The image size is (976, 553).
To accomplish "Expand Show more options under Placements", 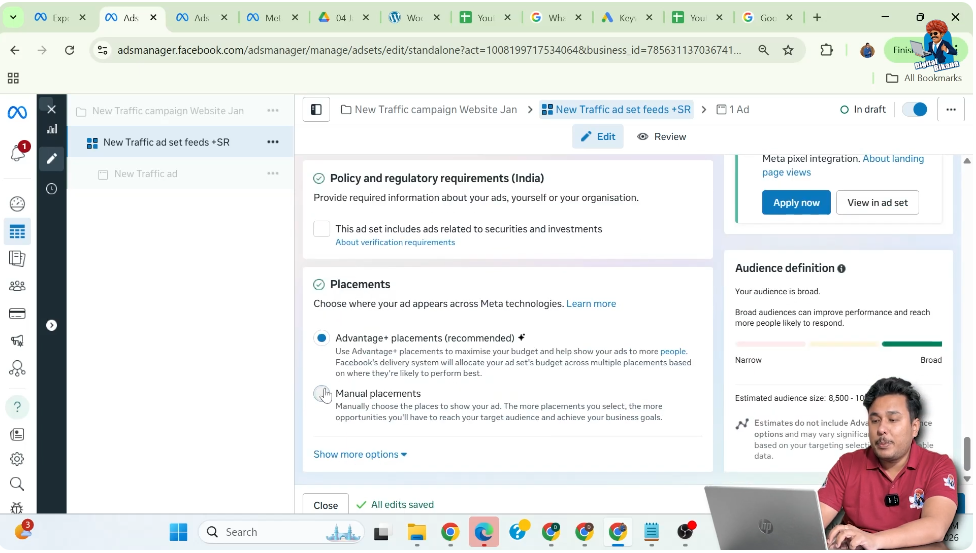I will click(x=360, y=455).
